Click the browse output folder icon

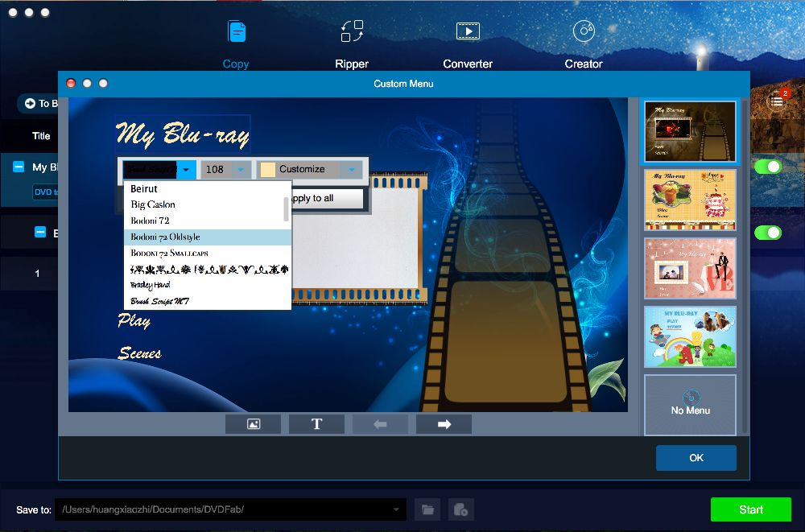point(427,509)
